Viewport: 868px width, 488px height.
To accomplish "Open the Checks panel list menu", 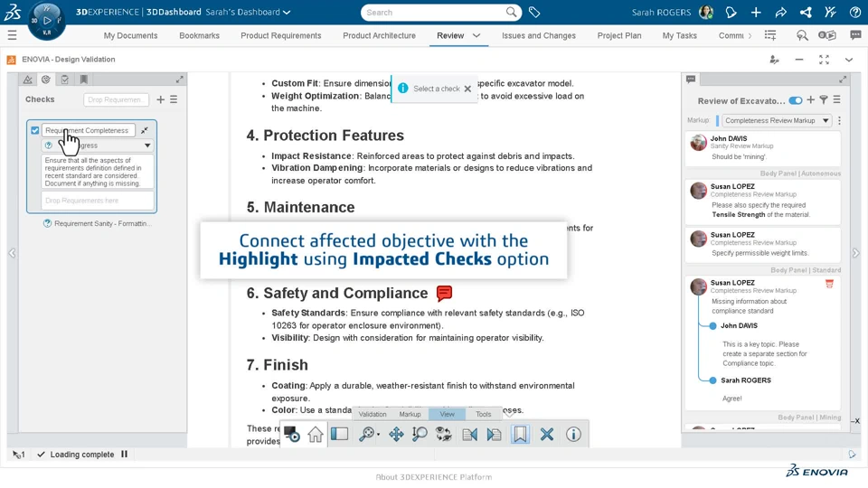I will (174, 99).
